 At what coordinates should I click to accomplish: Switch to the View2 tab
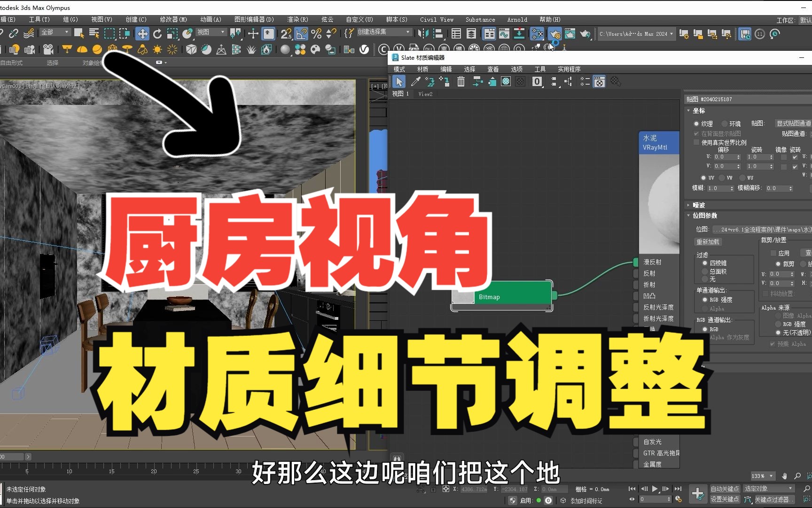point(425,94)
